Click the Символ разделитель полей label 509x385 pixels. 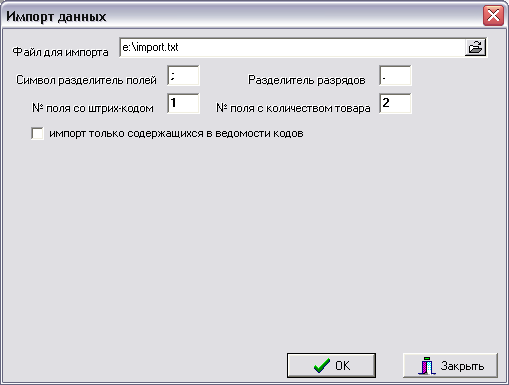[86, 80]
